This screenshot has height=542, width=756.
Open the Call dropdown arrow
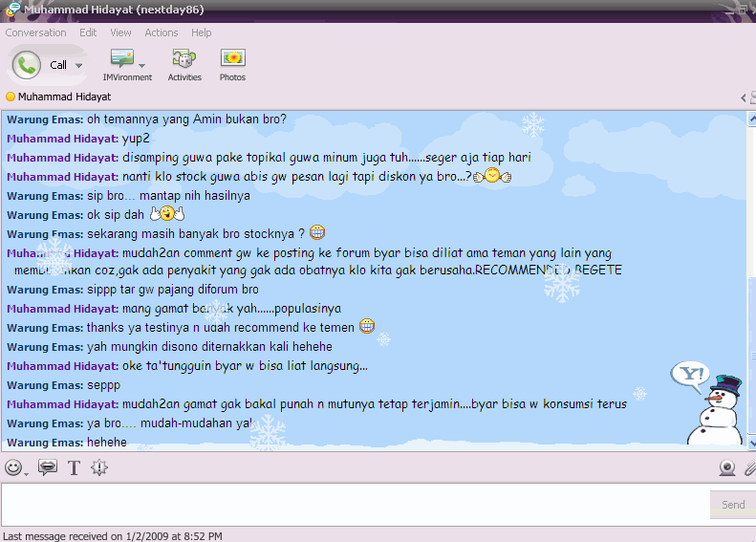[78, 66]
